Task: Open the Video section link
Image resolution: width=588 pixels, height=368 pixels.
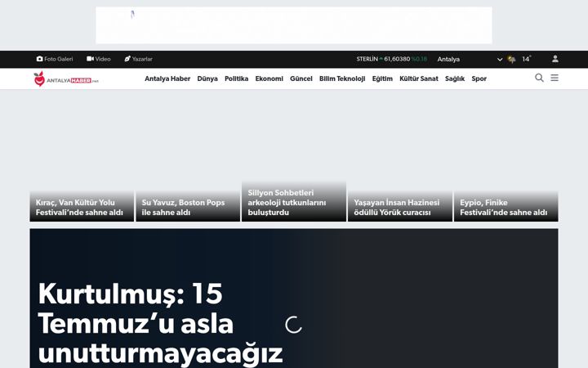Action: click(99, 59)
